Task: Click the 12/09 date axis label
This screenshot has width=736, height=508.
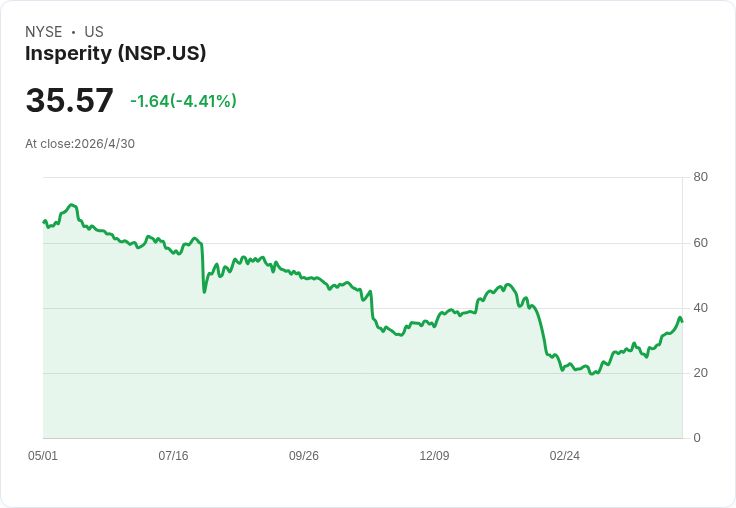Action: [434, 455]
